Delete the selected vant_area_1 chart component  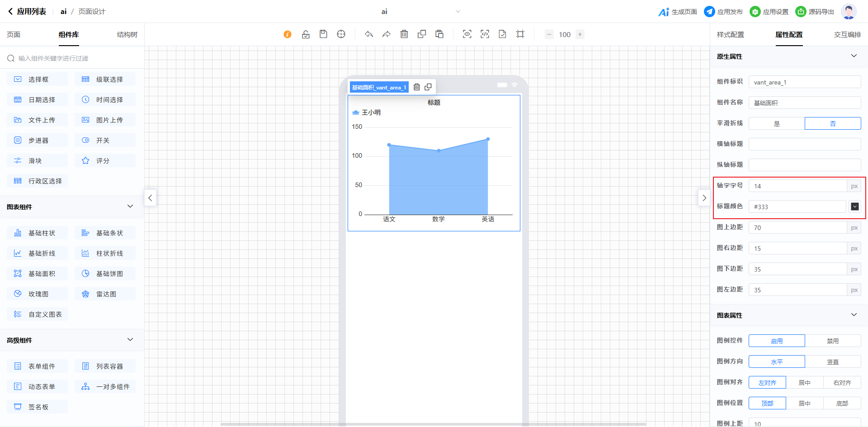[417, 87]
